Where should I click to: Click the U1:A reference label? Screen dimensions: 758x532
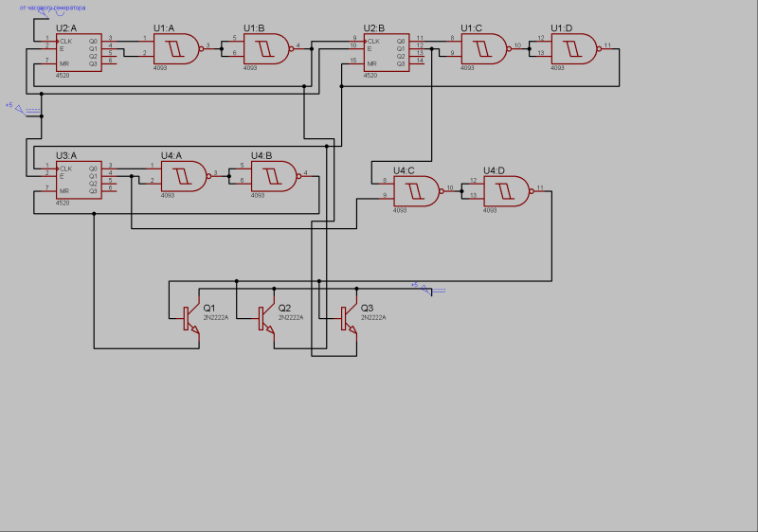coord(164,28)
